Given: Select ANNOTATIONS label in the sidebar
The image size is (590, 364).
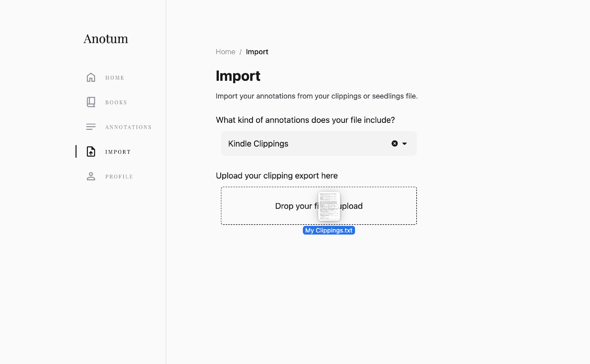Looking at the screenshot, I should [x=128, y=127].
